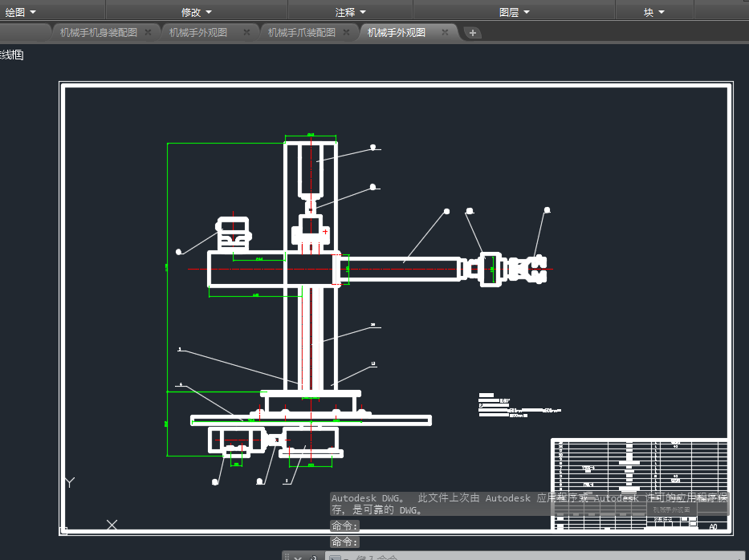Screen dimensions: 749x560
Task: Open a new drawing tab with plus button
Action: [472, 33]
